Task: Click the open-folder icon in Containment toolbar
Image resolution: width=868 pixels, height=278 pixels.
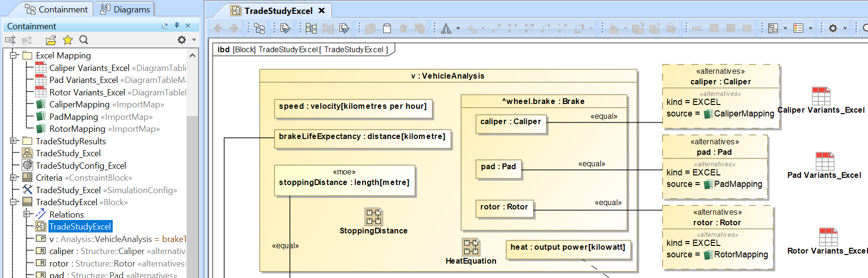Action: coord(51,40)
